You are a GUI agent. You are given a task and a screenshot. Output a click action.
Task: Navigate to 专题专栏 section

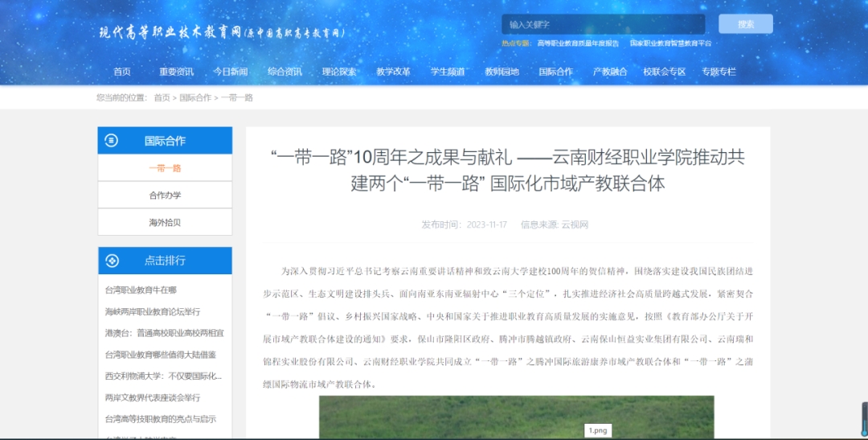point(719,72)
